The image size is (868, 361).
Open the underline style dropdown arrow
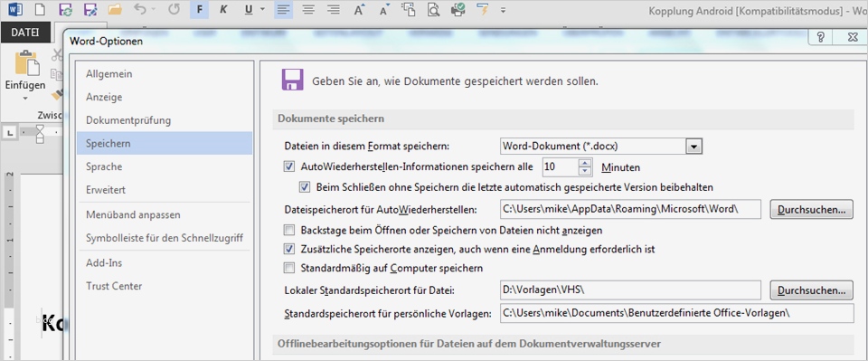262,9
